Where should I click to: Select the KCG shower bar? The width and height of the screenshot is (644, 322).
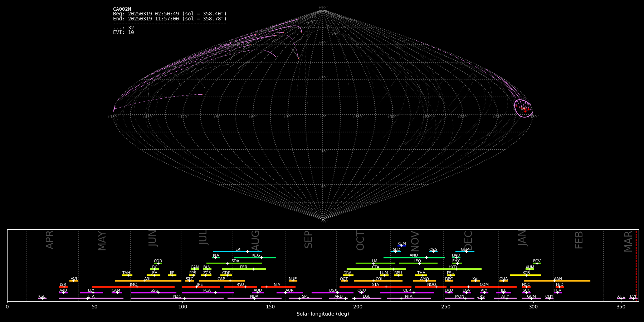[255, 257]
